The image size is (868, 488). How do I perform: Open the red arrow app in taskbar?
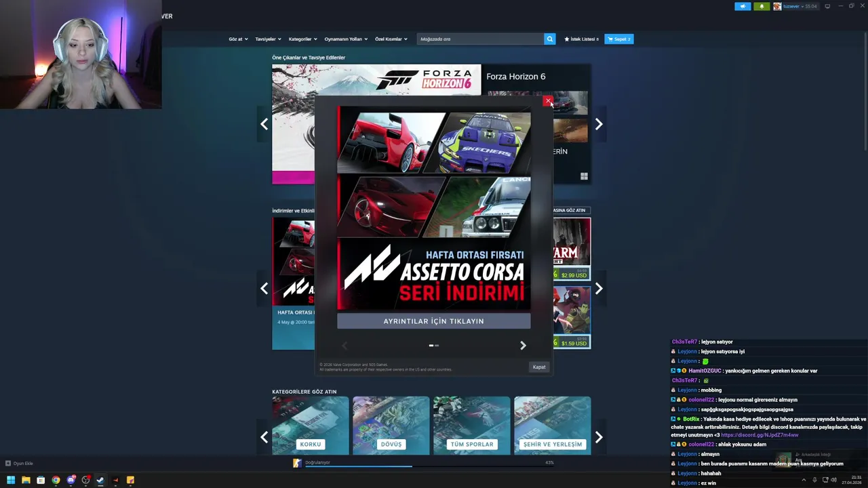coord(115,480)
